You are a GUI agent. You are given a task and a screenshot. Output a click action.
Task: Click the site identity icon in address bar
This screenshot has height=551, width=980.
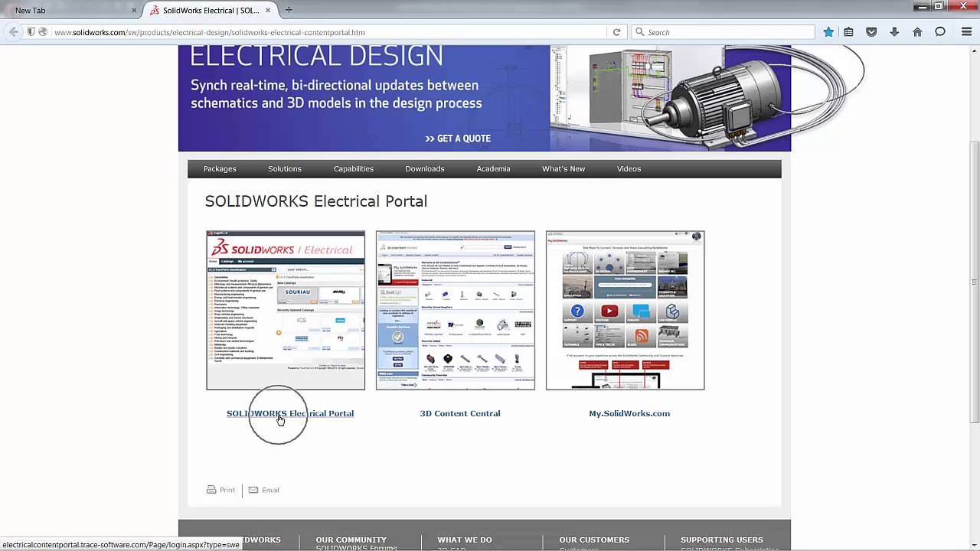tap(43, 32)
